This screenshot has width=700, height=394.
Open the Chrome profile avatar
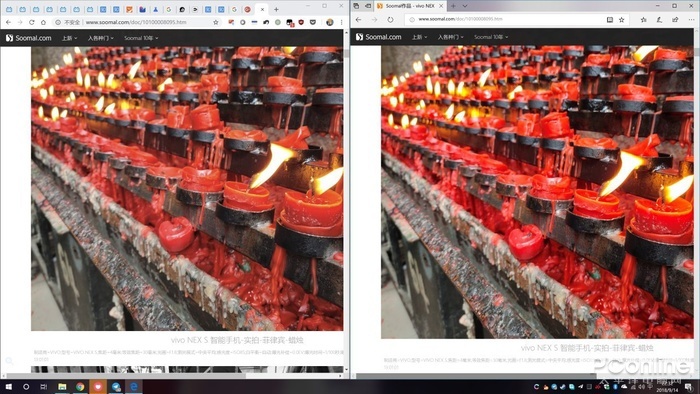point(329,22)
